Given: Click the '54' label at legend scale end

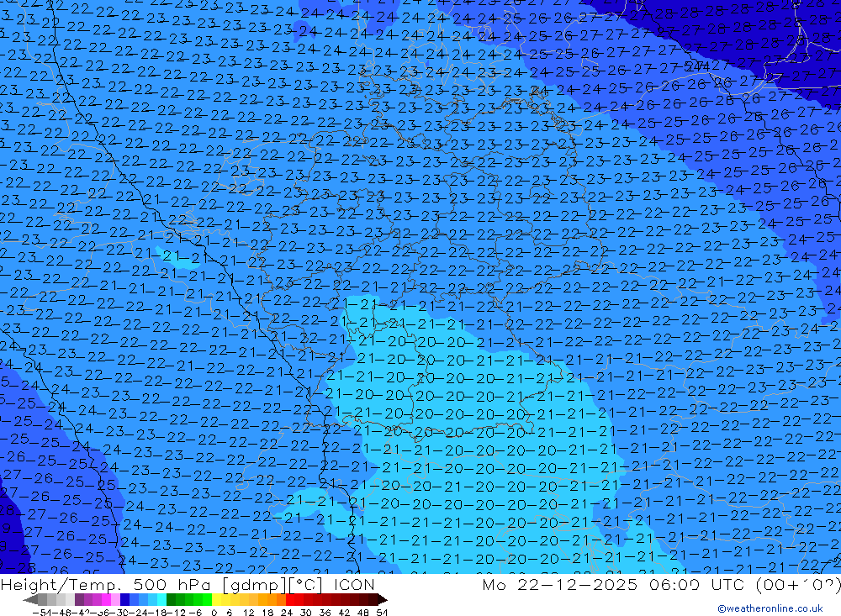Looking at the screenshot, I should (x=381, y=613).
